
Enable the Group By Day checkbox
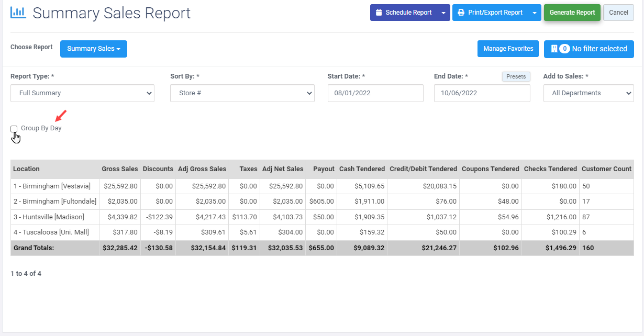14,128
